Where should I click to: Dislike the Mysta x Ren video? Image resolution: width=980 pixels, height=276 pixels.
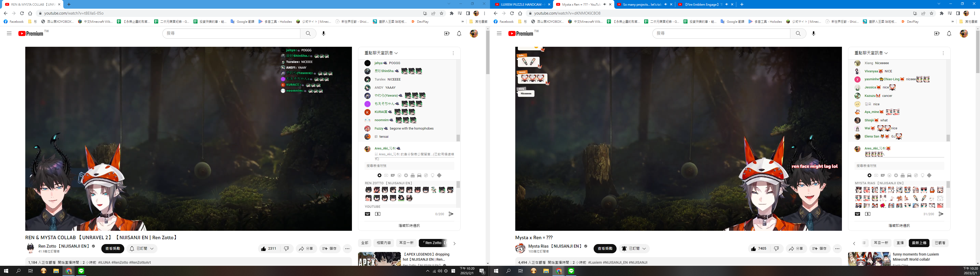click(776, 249)
